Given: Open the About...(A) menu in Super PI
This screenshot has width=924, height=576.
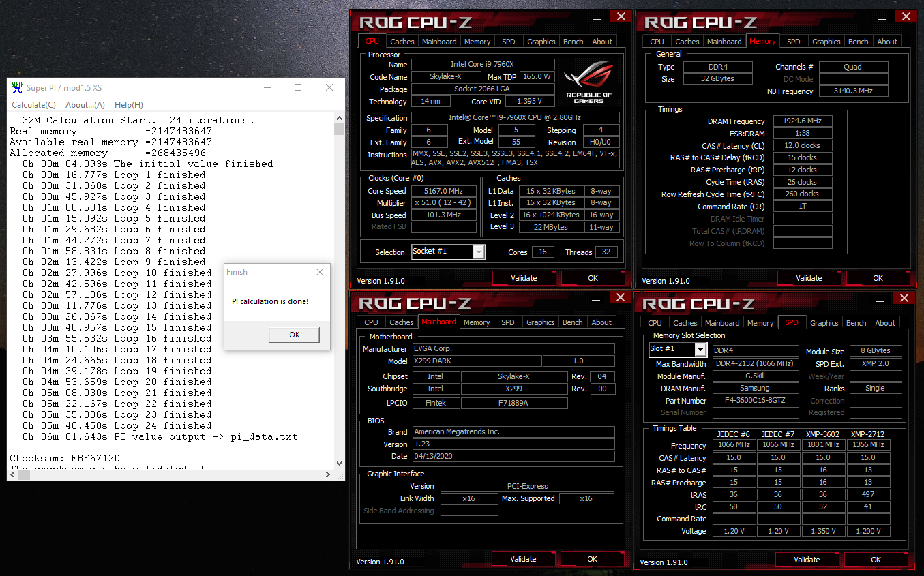Looking at the screenshot, I should click(x=85, y=105).
